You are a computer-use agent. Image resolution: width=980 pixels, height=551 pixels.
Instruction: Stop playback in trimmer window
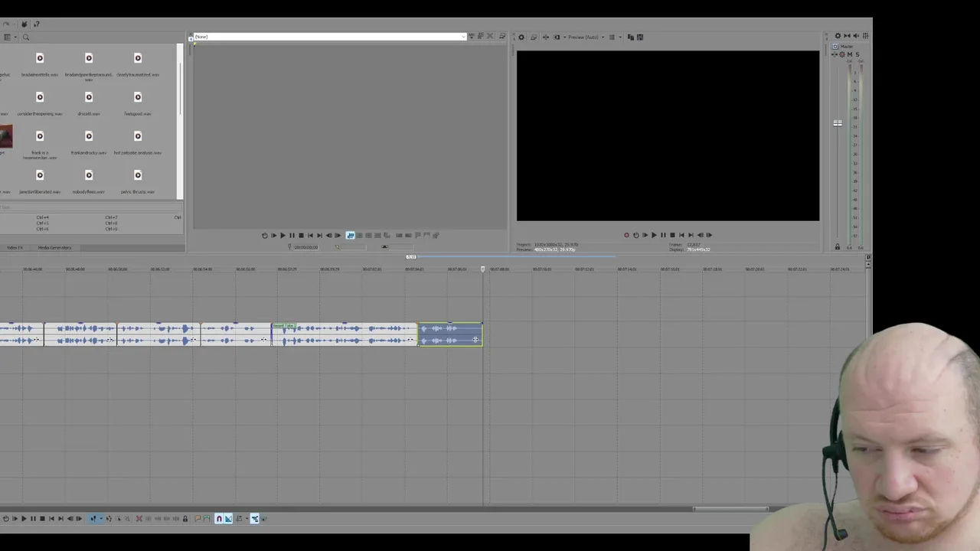click(301, 236)
